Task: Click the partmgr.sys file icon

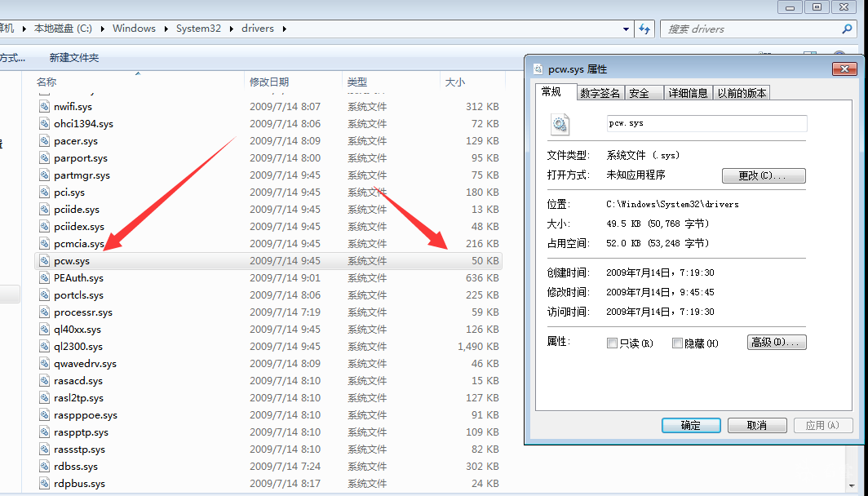Action: pyautogui.click(x=44, y=175)
